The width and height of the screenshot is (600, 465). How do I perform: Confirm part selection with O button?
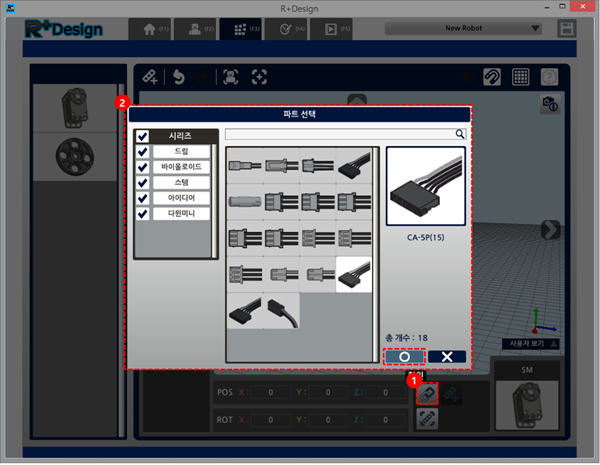click(403, 356)
